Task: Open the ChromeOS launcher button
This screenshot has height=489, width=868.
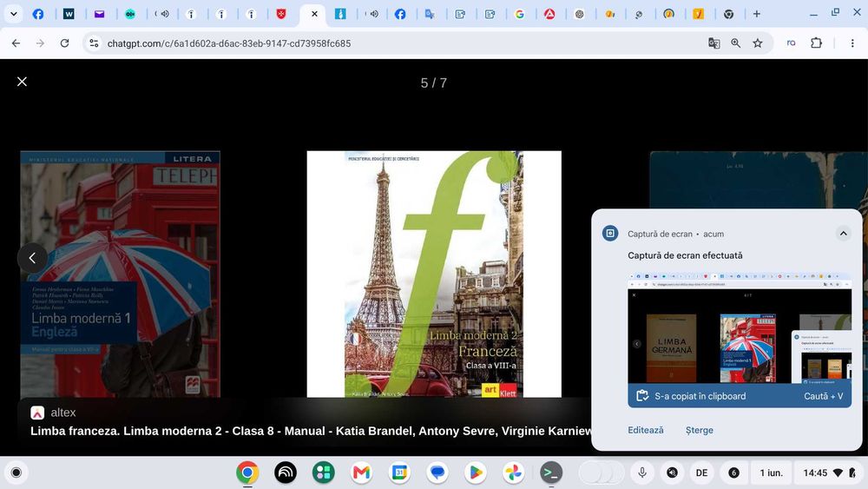Action: [16, 472]
